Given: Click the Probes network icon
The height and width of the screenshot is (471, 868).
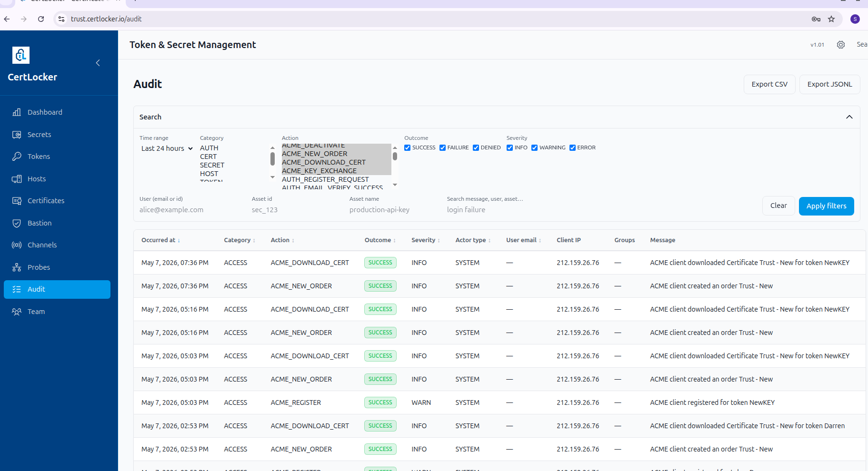Looking at the screenshot, I should pos(17,267).
